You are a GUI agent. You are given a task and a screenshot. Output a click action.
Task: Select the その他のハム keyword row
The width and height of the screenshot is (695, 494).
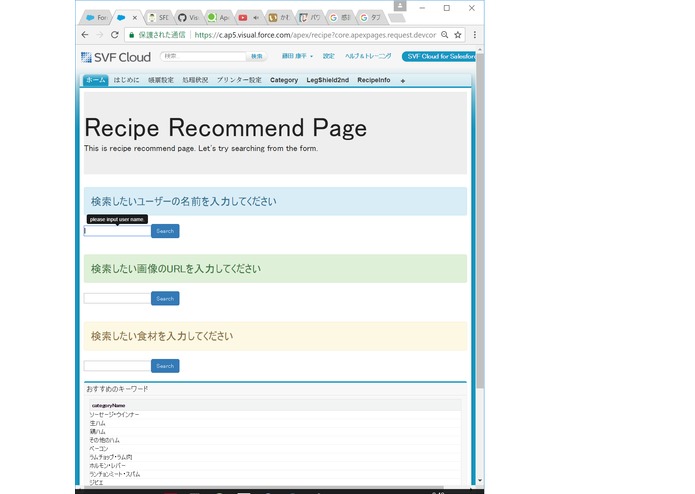click(x=274, y=440)
